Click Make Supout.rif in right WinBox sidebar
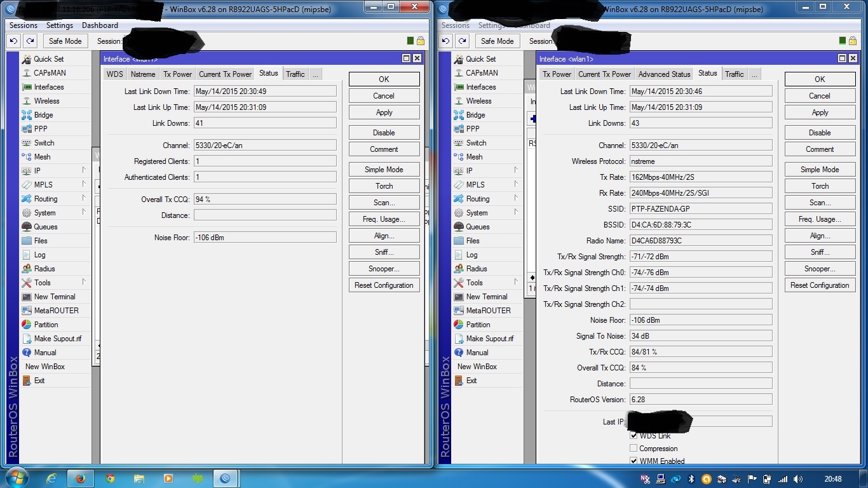The height and width of the screenshot is (488, 868). [x=489, y=339]
